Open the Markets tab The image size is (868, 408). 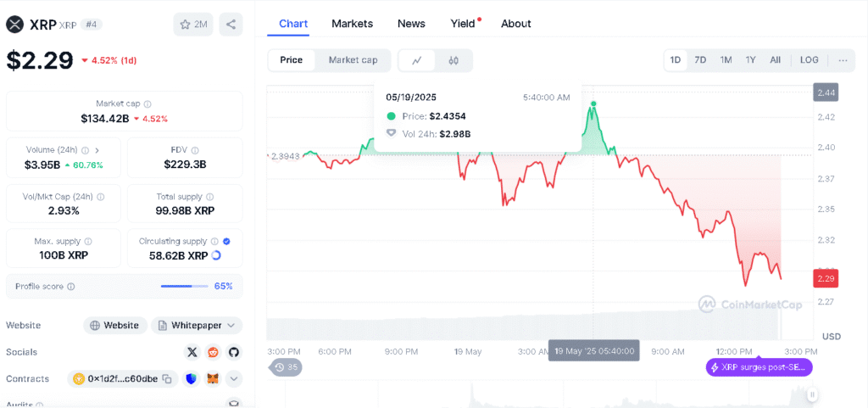coord(352,24)
